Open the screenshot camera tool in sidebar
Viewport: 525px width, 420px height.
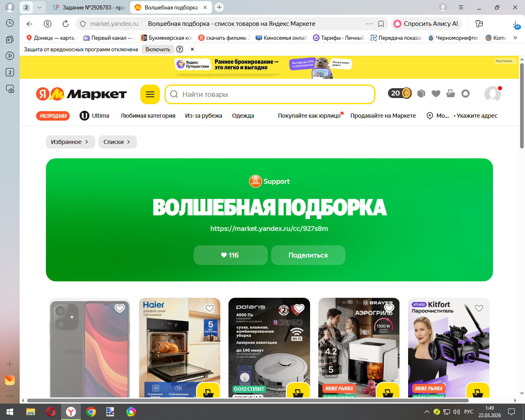click(10, 89)
